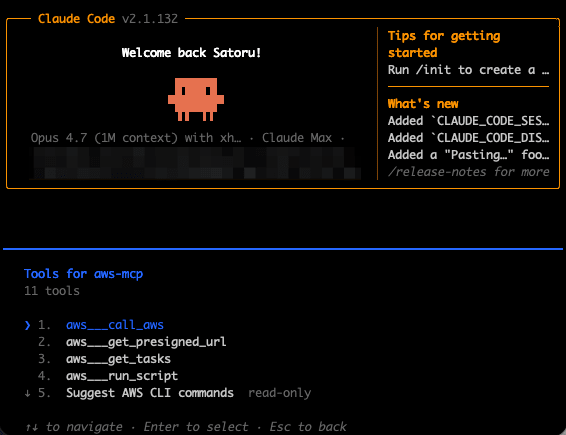Click the CLAUDE_CODE_SES release note line
This screenshot has width=566, height=435.
tap(469, 121)
